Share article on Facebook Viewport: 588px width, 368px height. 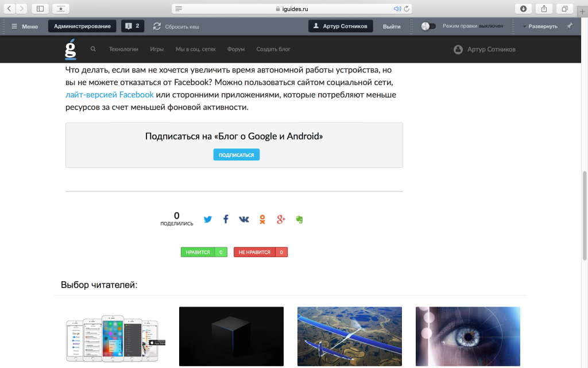coord(226,219)
